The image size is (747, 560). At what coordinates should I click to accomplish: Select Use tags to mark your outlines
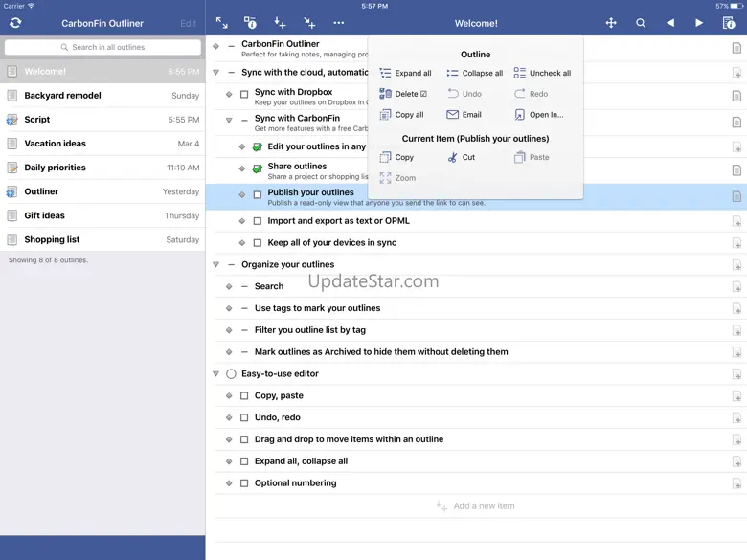pos(476,308)
